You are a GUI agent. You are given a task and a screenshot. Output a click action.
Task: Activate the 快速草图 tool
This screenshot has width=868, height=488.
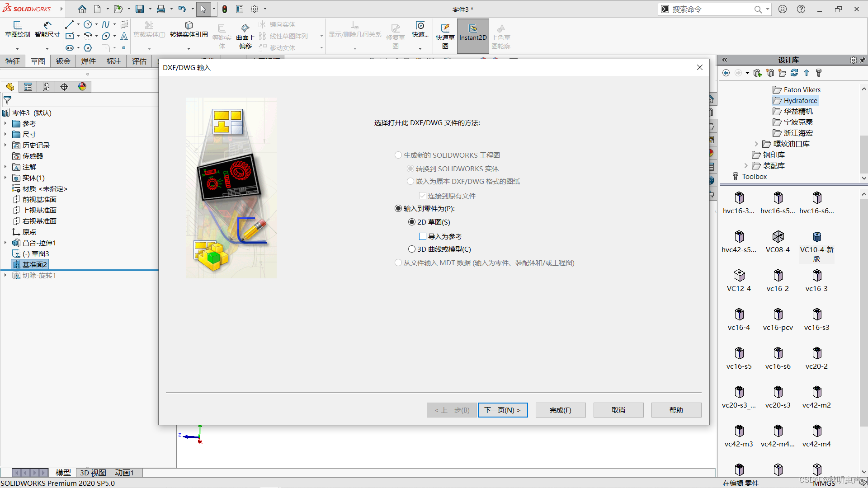coord(445,36)
